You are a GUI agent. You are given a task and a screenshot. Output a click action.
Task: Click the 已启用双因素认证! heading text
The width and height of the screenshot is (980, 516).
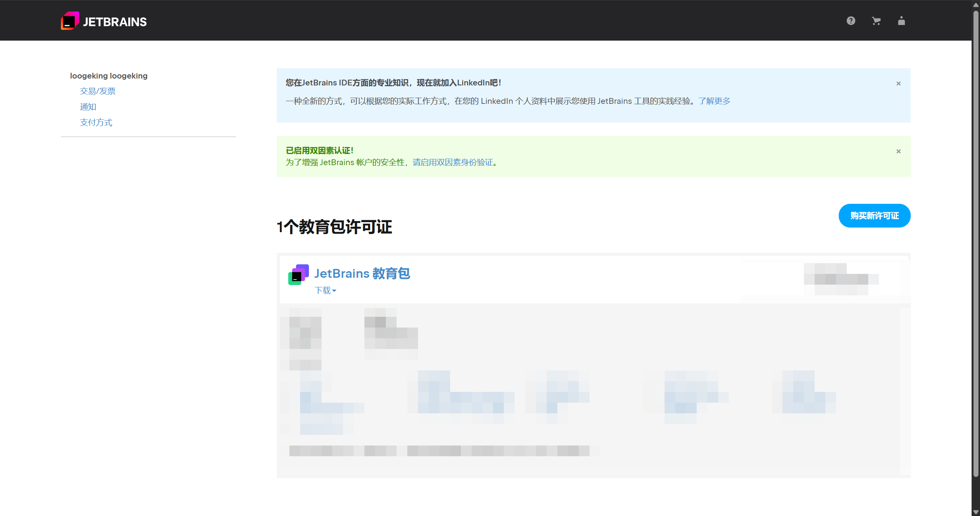319,151
